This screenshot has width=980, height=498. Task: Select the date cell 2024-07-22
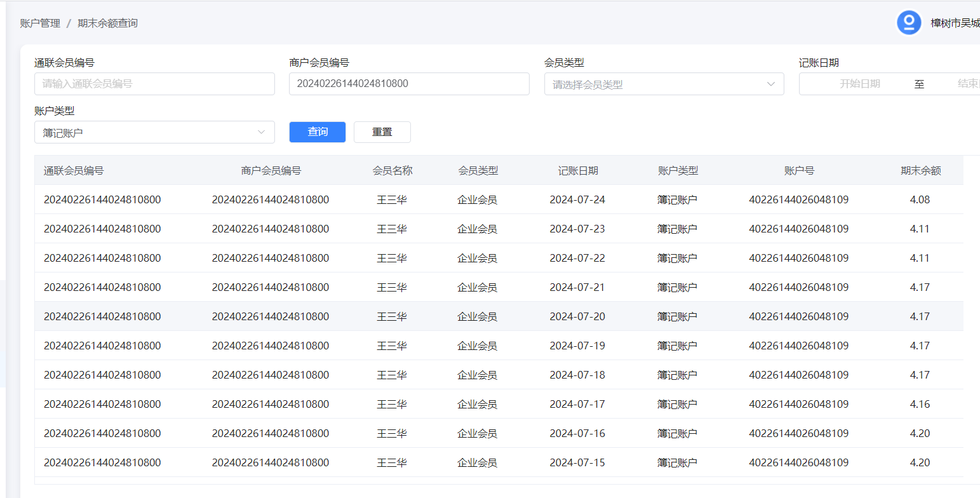tap(577, 258)
